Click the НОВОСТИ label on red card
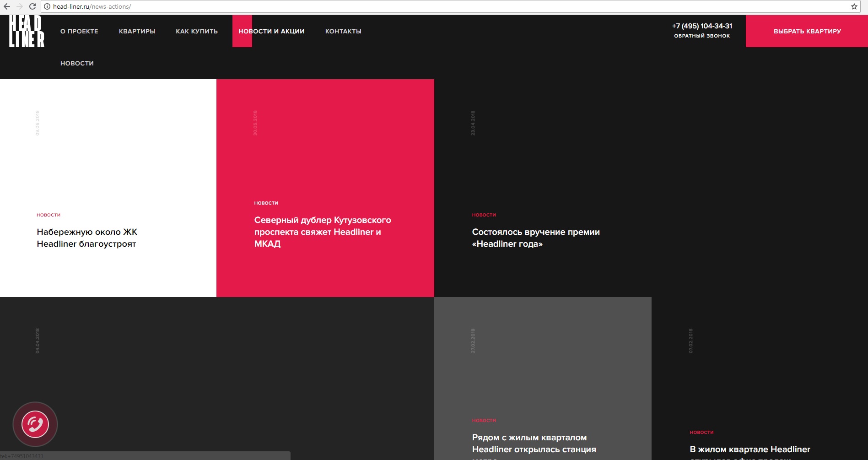This screenshot has height=460, width=868. point(266,203)
